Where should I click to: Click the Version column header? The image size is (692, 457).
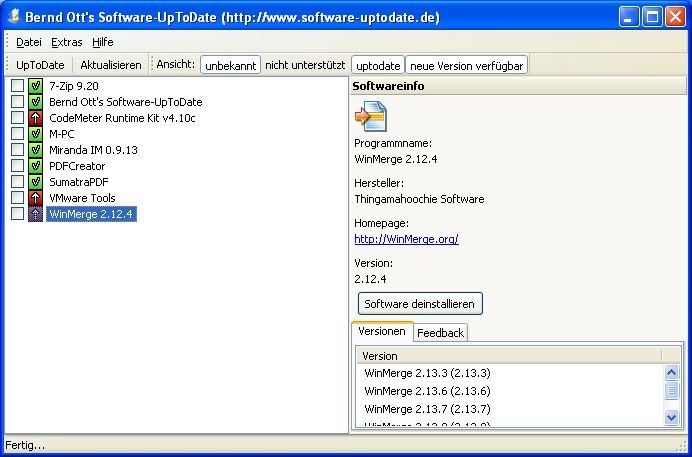click(x=509, y=356)
